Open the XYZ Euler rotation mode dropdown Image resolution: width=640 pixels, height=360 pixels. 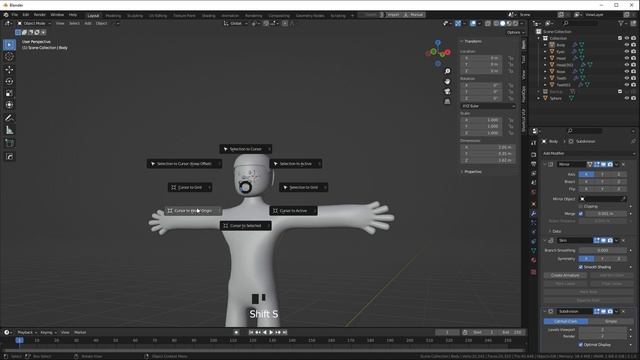488,106
